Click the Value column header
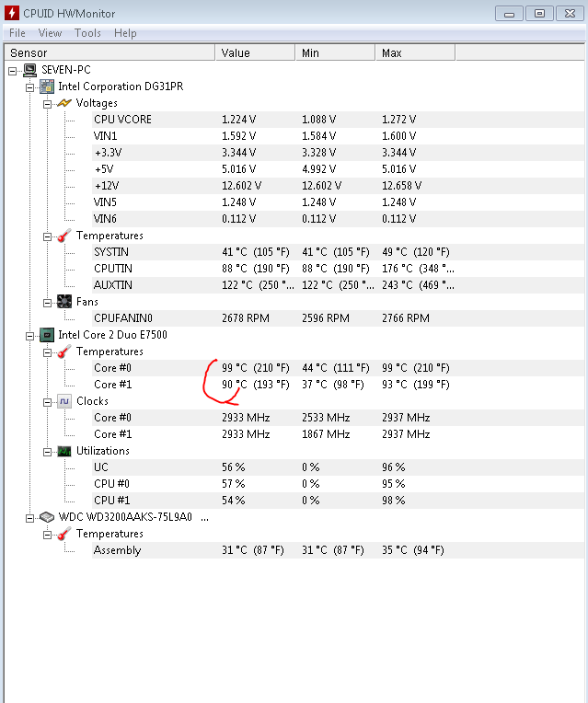This screenshot has height=703, width=588. [x=255, y=52]
